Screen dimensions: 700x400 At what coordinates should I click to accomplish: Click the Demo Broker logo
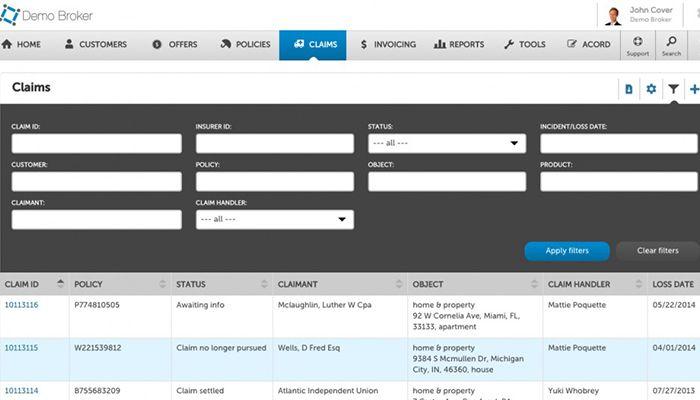46,15
